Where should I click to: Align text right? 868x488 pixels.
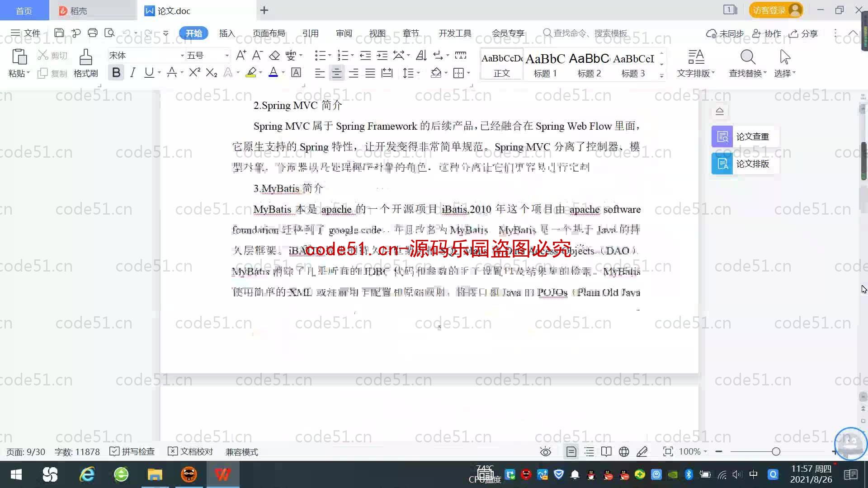tap(353, 73)
